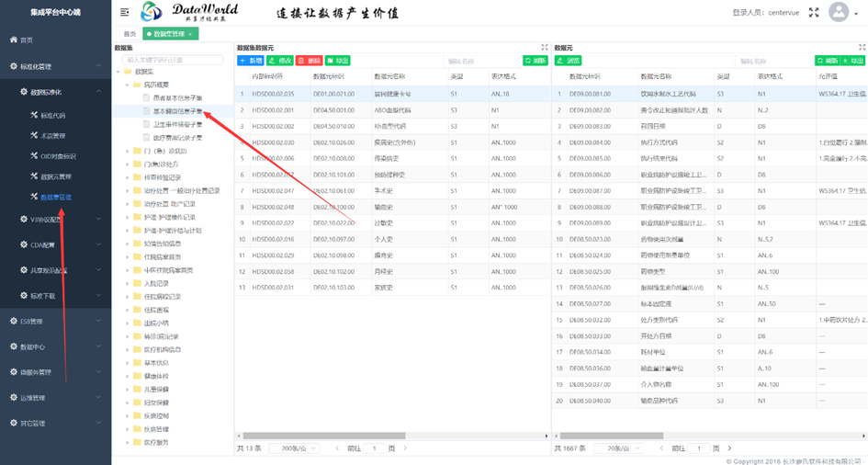Expand the CDA配置 sidebar section
This screenshot has height=465, width=868.
click(x=55, y=244)
